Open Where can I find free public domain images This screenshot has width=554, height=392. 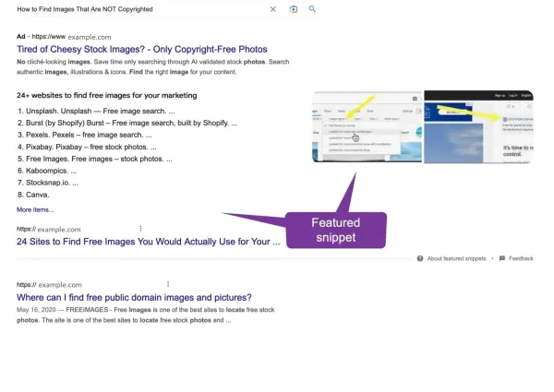[134, 297]
